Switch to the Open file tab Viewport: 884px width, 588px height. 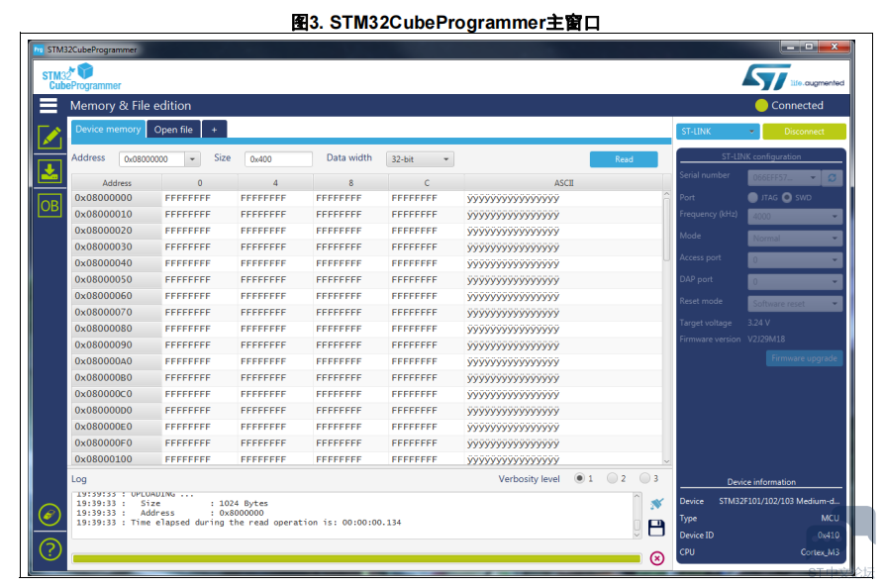pyautogui.click(x=173, y=130)
